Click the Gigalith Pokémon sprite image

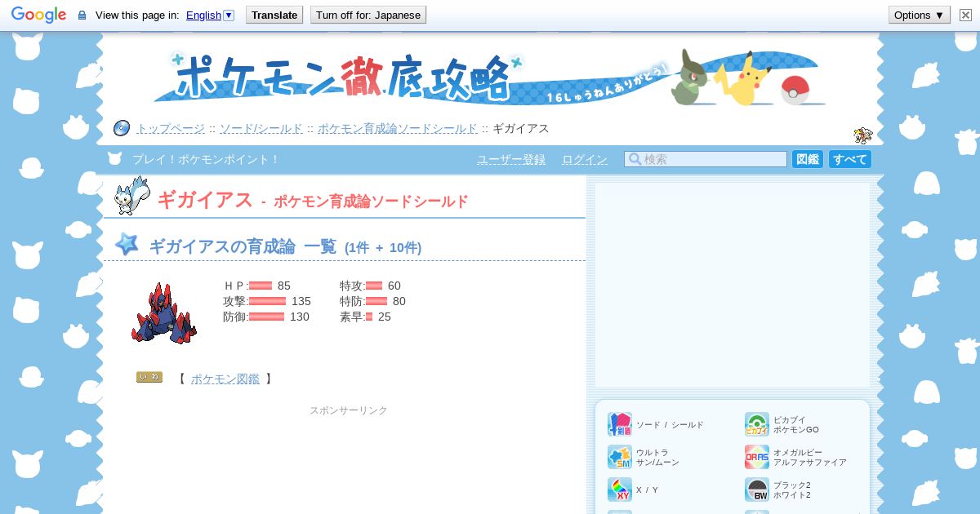(x=164, y=312)
